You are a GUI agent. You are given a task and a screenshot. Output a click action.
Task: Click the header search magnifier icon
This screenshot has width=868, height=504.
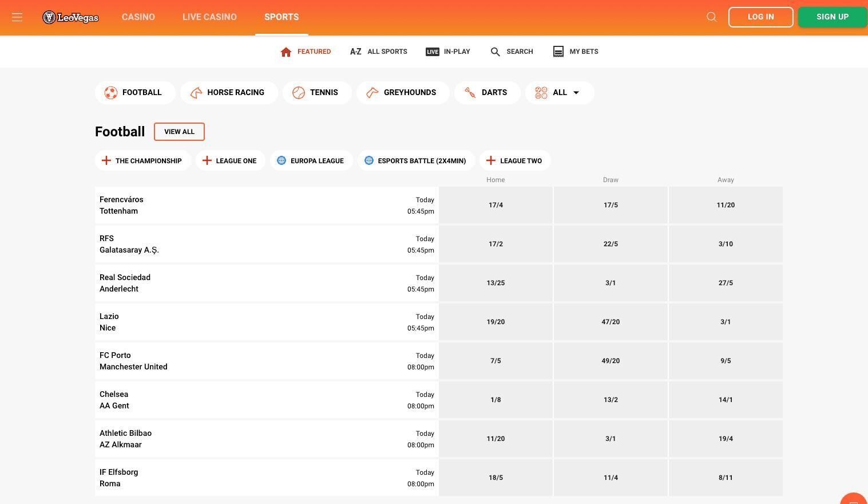[712, 17]
